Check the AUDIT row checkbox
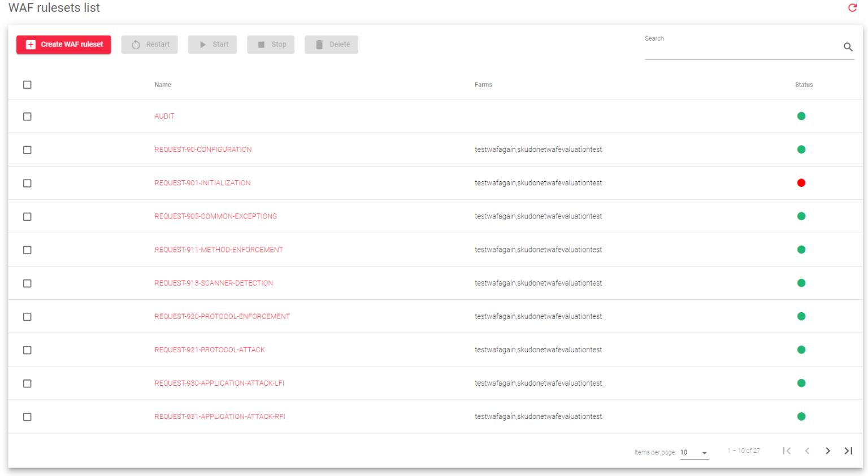This screenshot has height=476, width=868. point(27,116)
